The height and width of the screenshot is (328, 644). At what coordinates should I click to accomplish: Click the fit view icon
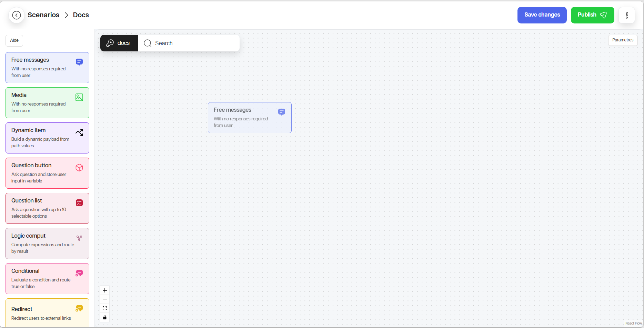105,308
